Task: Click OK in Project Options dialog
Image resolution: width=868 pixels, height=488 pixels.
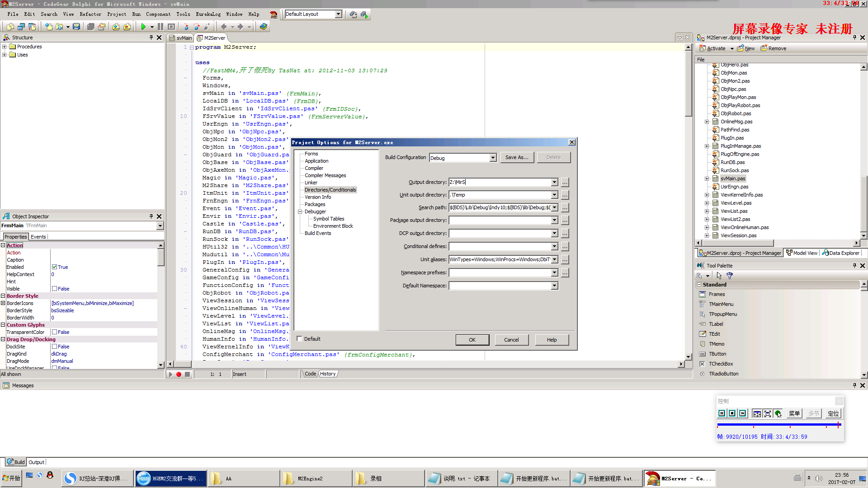Action: pos(472,340)
